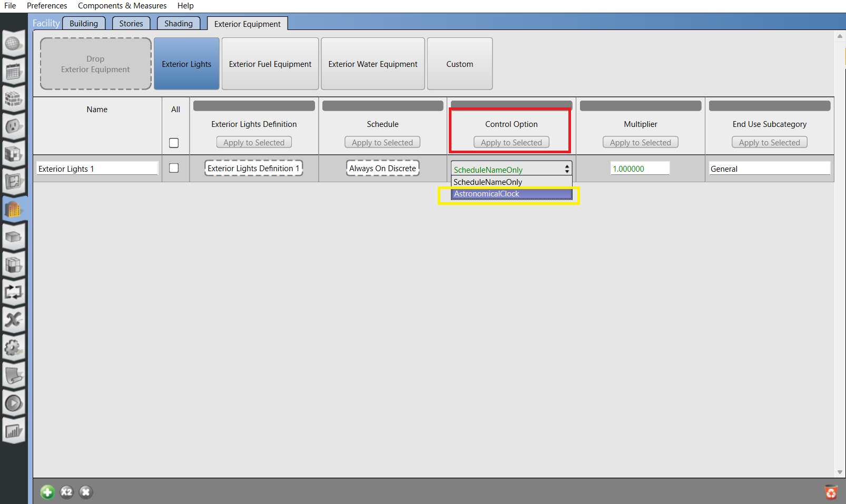The width and height of the screenshot is (846, 504).
Task: Open the Constructions brick wall icon
Action: click(x=13, y=98)
